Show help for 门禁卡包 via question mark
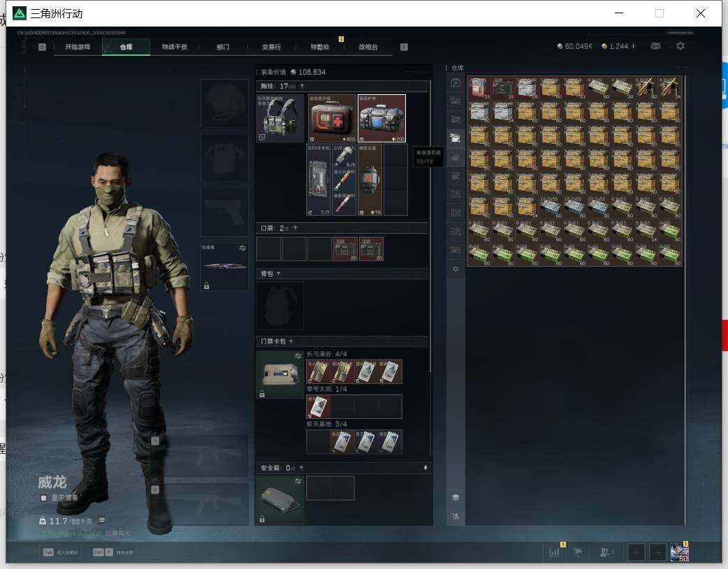 click(291, 341)
